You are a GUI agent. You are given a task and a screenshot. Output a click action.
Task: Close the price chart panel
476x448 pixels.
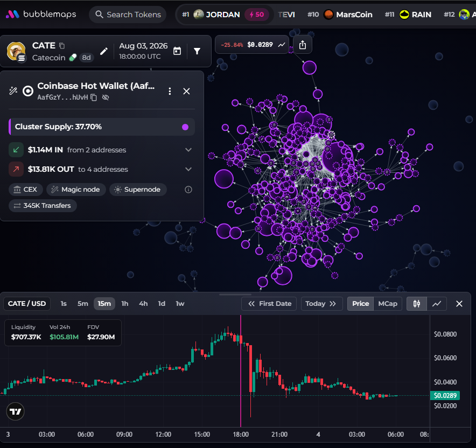click(x=459, y=304)
